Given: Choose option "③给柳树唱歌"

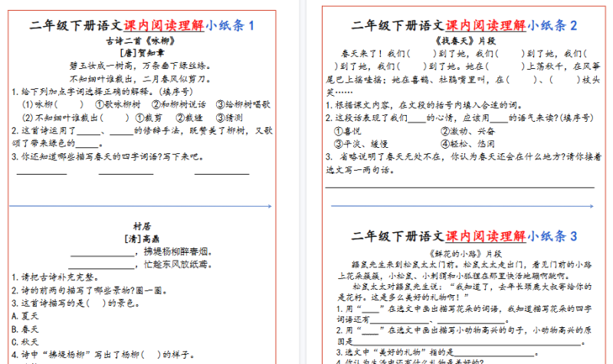Looking at the screenshot, I should (x=243, y=104).
